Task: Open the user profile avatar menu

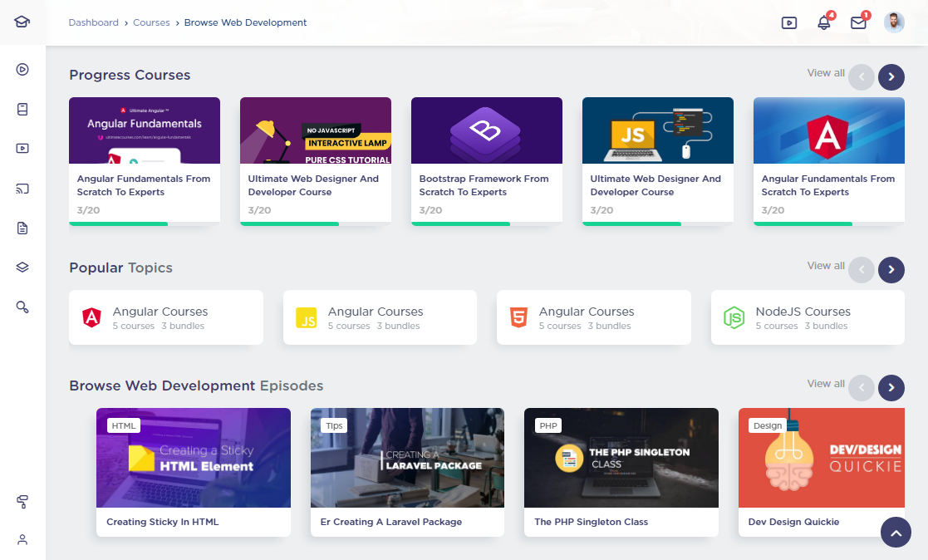Action: [894, 22]
